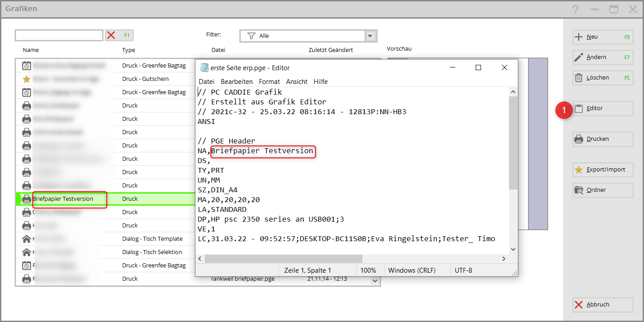Open the question mark help icon
644x322 pixels.
pyautogui.click(x=575, y=9)
